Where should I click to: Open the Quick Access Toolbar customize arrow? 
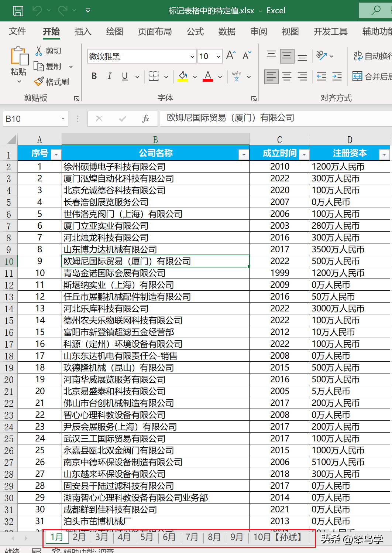click(x=88, y=11)
